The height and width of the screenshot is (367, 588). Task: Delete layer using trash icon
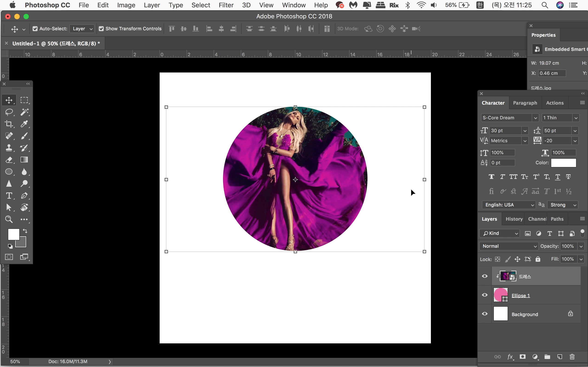click(x=572, y=356)
